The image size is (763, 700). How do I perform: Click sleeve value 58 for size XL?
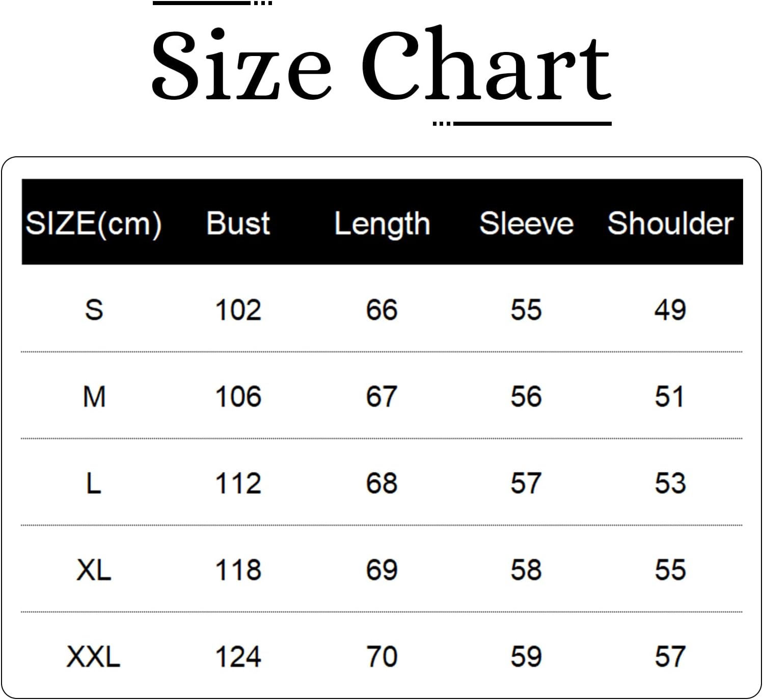pos(526,570)
